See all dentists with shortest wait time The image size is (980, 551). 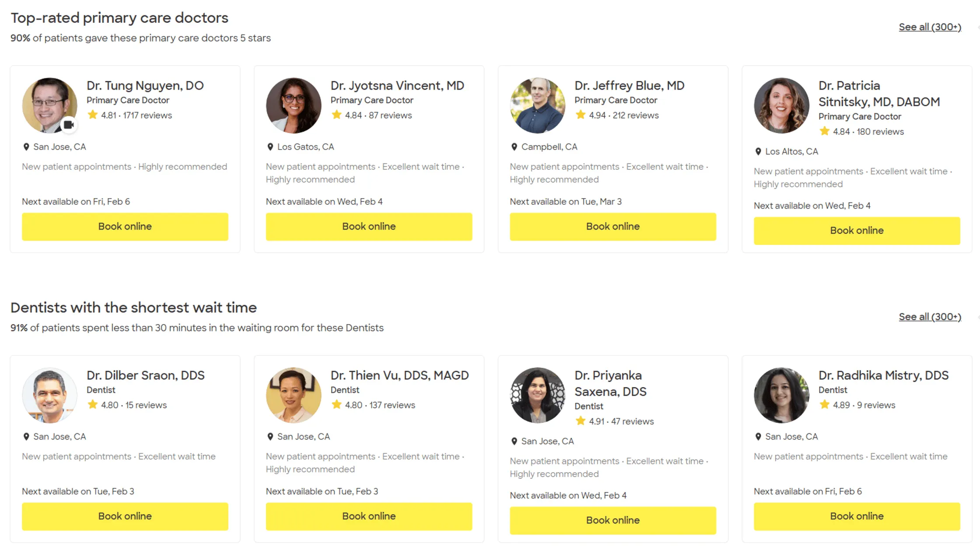(x=930, y=317)
